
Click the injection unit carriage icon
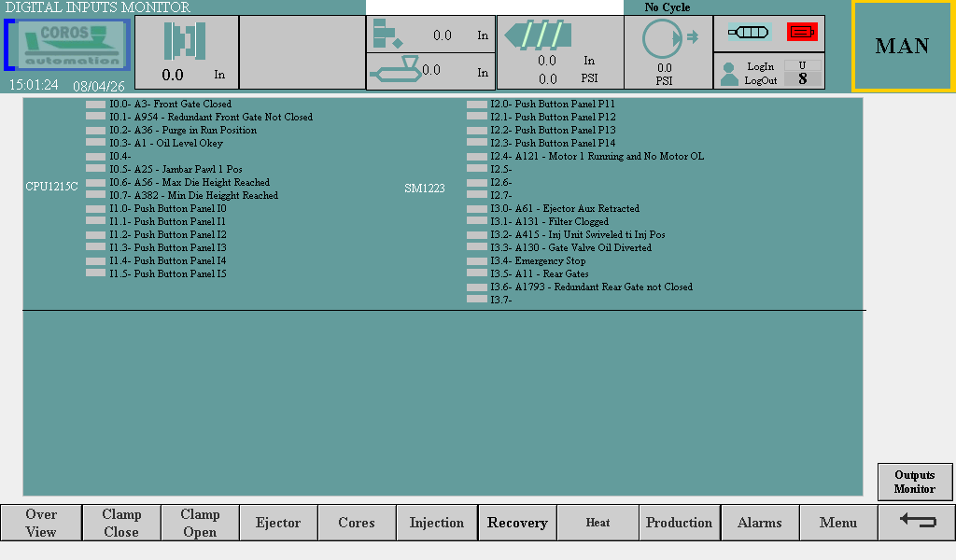[395, 70]
